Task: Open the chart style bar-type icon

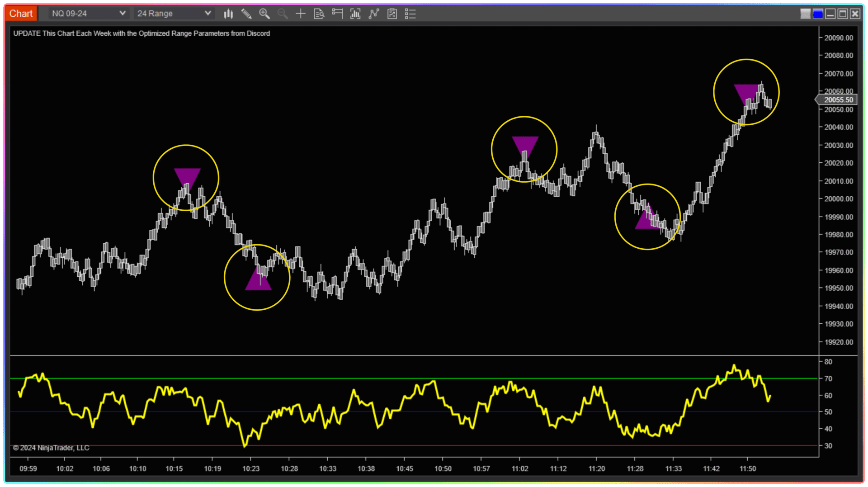Action: click(x=228, y=14)
